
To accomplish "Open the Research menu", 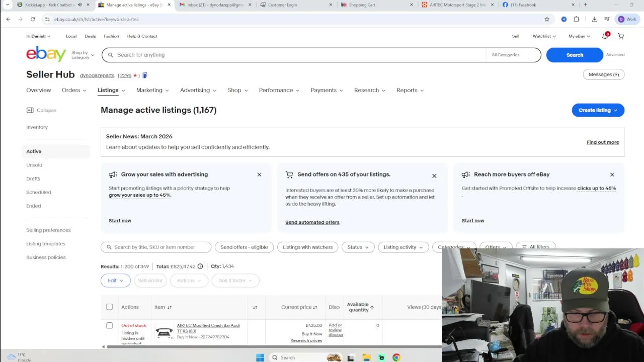I will (x=369, y=90).
